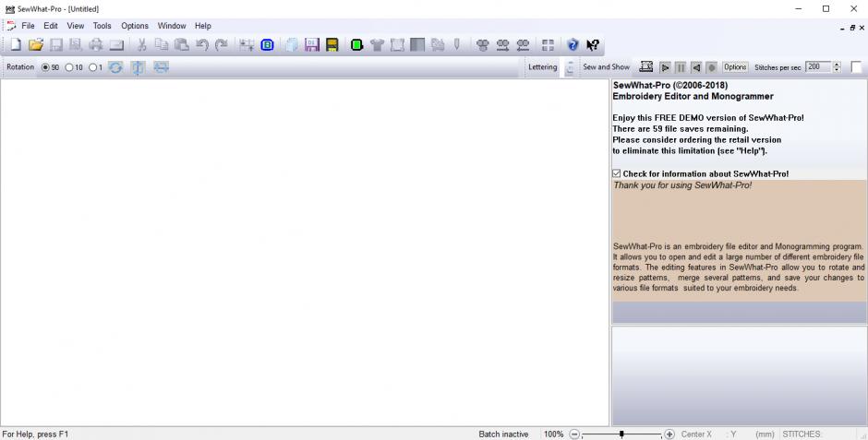Image resolution: width=868 pixels, height=440 pixels.
Task: Play the stitch simulation in reverse
Action: (696, 67)
